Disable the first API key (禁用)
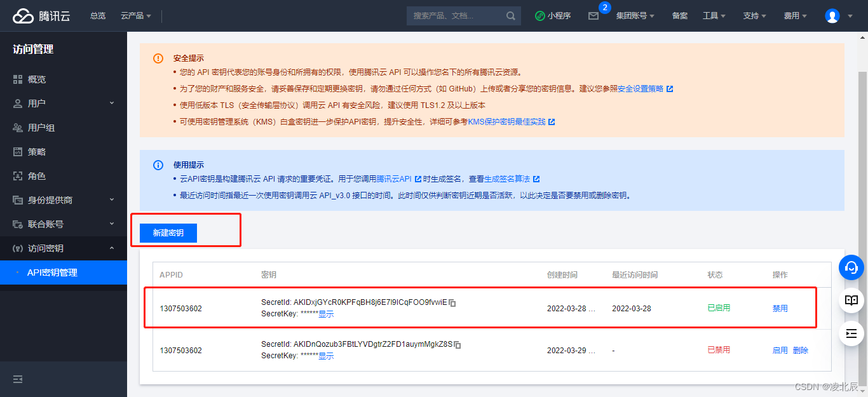 click(780, 309)
